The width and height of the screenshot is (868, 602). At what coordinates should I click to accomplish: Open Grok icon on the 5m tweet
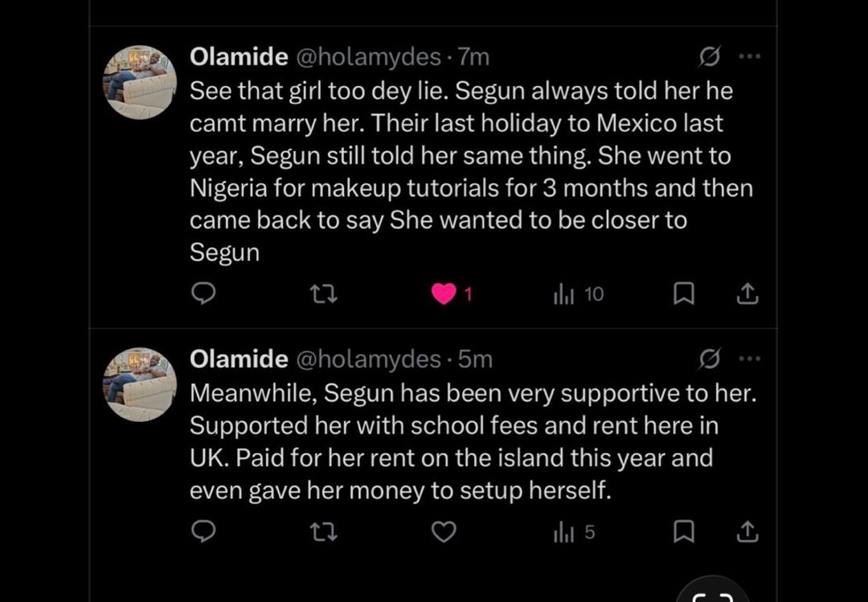(x=709, y=358)
